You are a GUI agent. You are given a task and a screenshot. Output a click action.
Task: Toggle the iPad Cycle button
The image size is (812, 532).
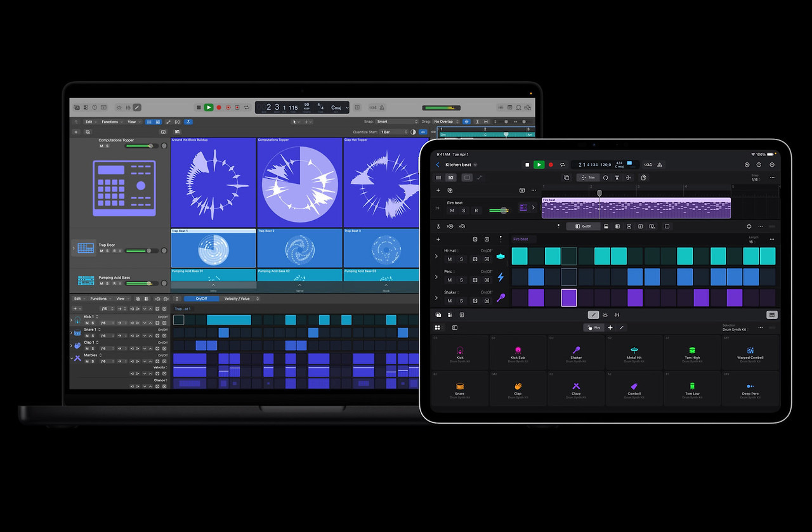point(562,165)
